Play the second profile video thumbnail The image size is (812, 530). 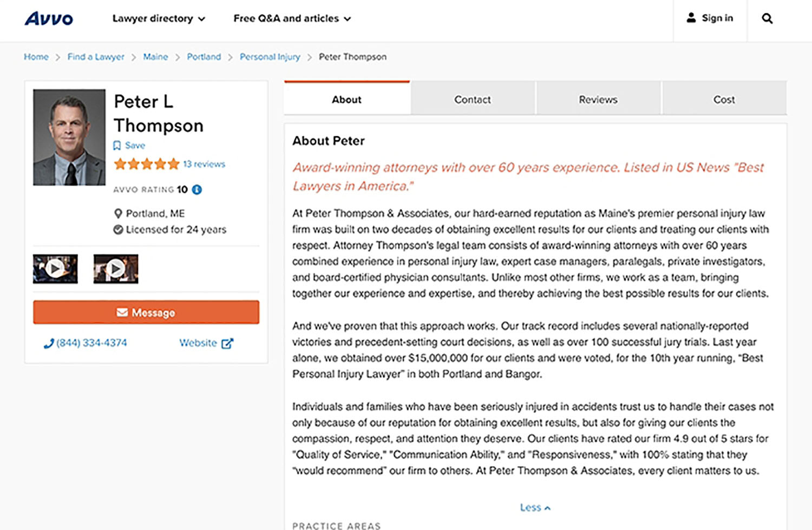(x=116, y=269)
